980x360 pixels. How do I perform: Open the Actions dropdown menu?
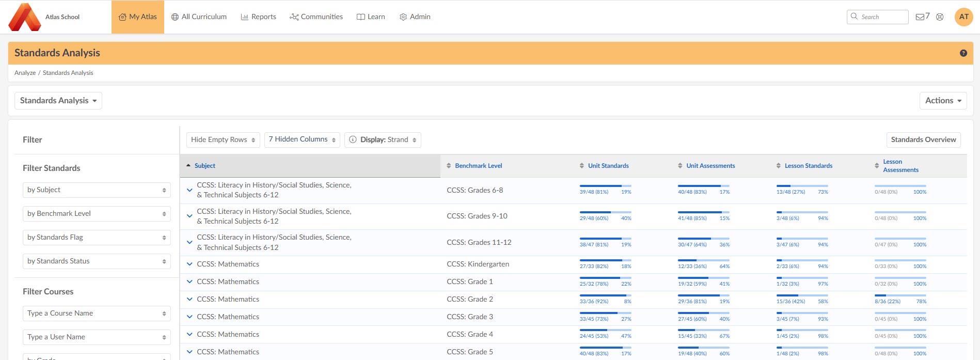943,101
